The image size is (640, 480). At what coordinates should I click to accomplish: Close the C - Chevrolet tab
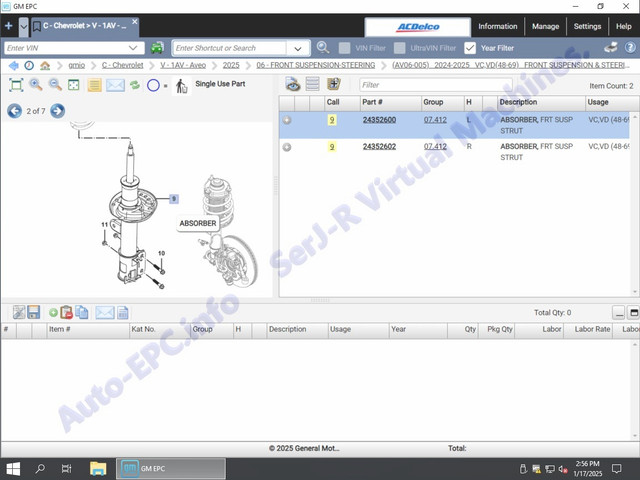[x=135, y=21]
